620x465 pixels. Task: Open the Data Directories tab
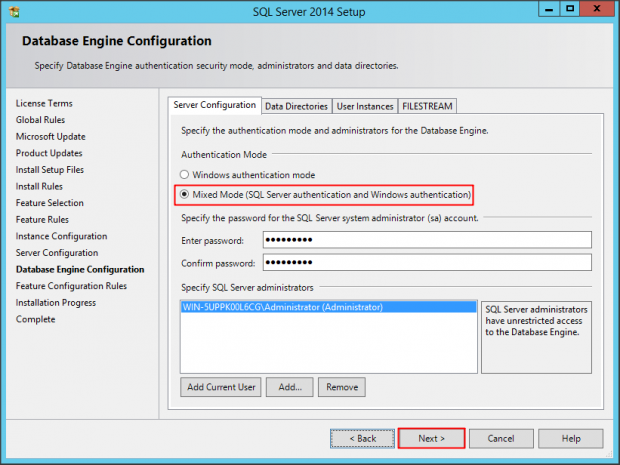(297, 106)
